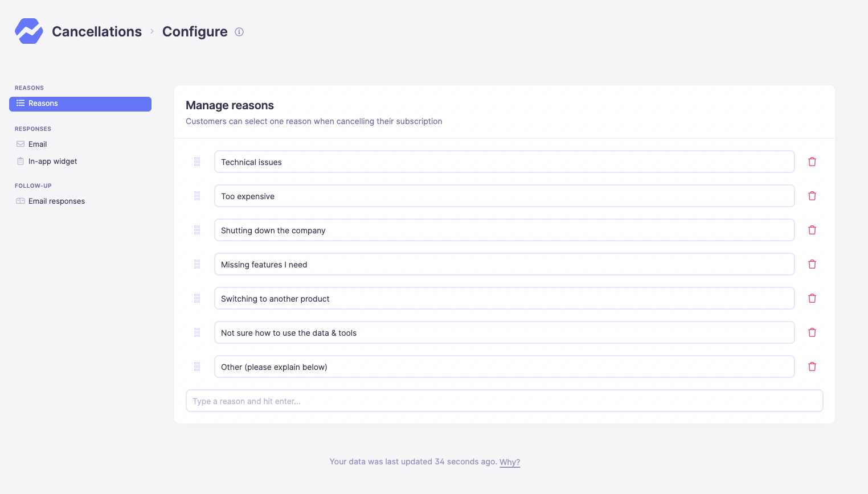
Task: Open In-app widget settings
Action: click(52, 161)
